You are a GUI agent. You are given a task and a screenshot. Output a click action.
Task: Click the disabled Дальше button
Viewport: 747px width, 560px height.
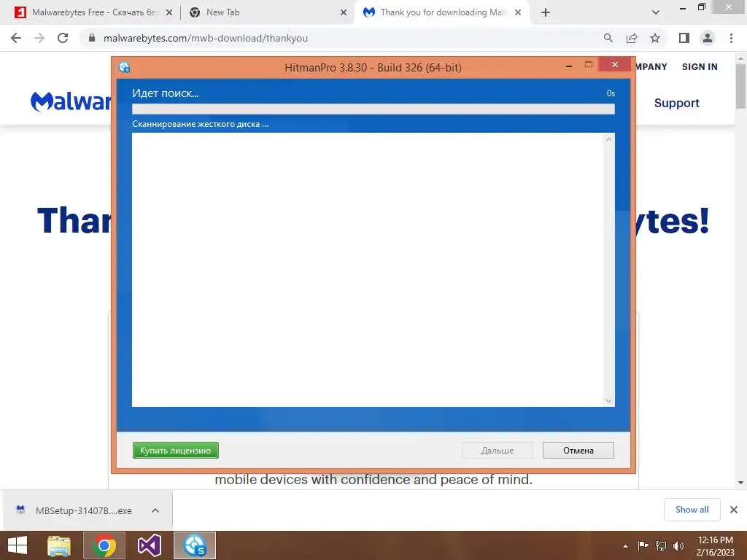coord(497,451)
